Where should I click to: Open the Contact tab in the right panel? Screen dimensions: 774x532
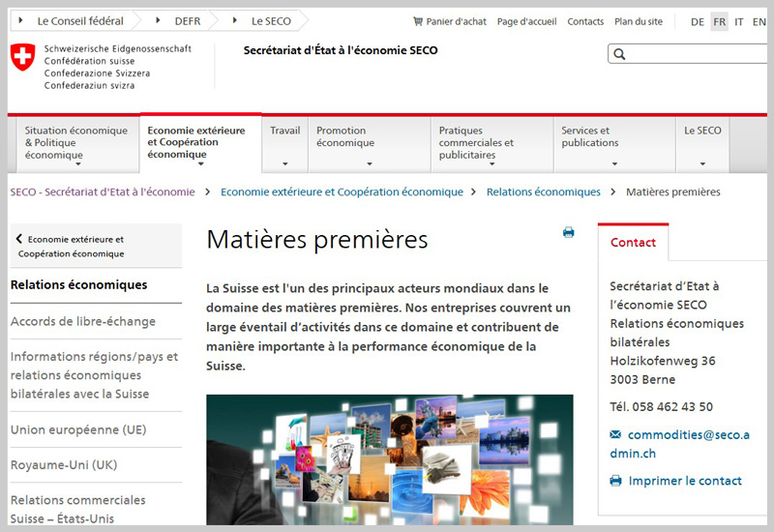click(x=633, y=243)
